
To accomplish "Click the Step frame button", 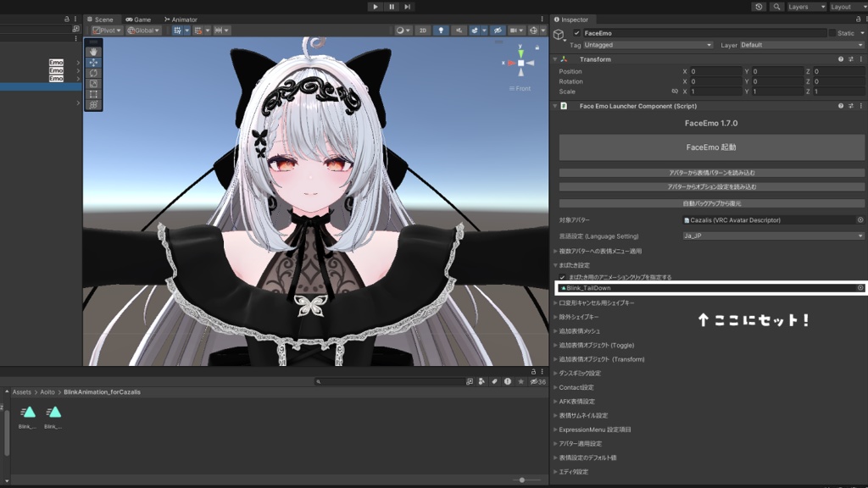I will (408, 7).
